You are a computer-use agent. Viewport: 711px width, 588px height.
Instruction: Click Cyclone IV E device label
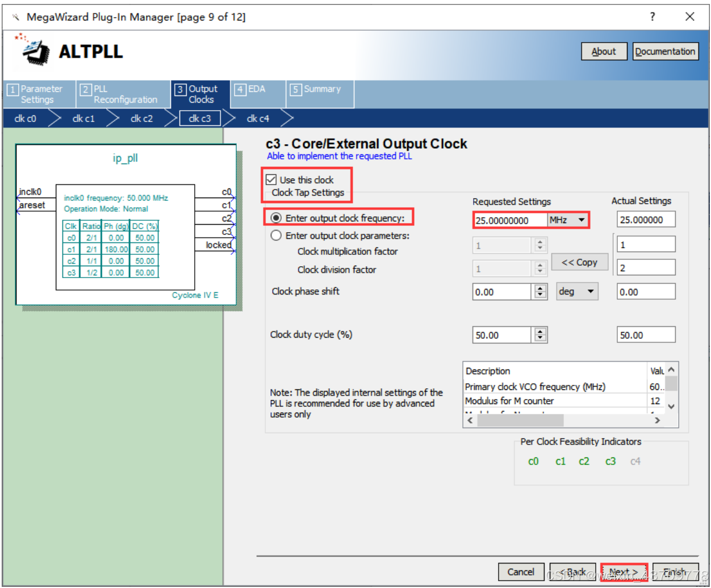point(195,295)
